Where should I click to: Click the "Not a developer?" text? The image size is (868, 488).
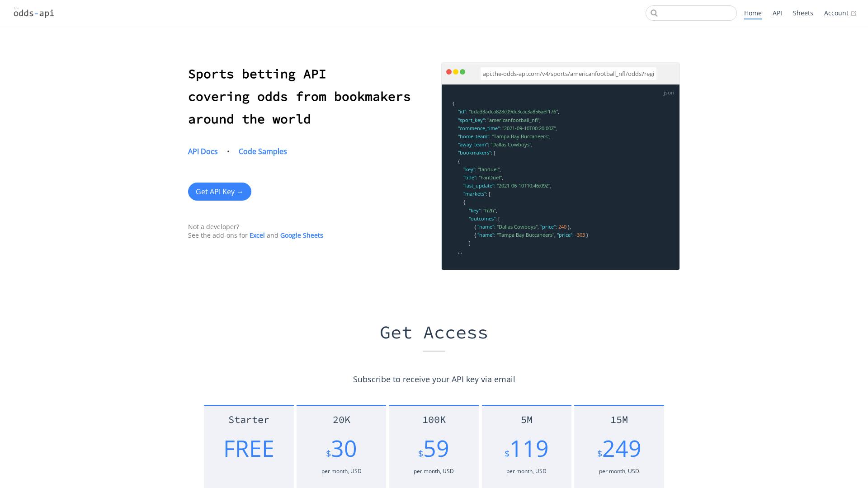point(213,227)
